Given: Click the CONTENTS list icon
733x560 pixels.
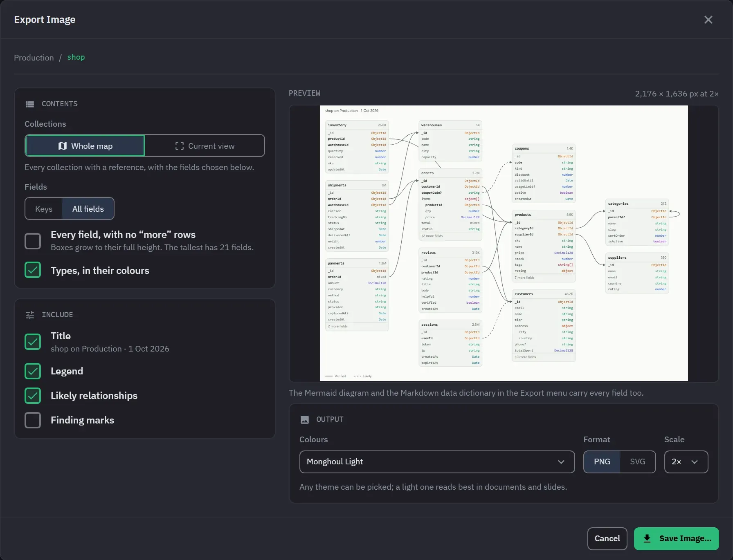Looking at the screenshot, I should (x=30, y=104).
